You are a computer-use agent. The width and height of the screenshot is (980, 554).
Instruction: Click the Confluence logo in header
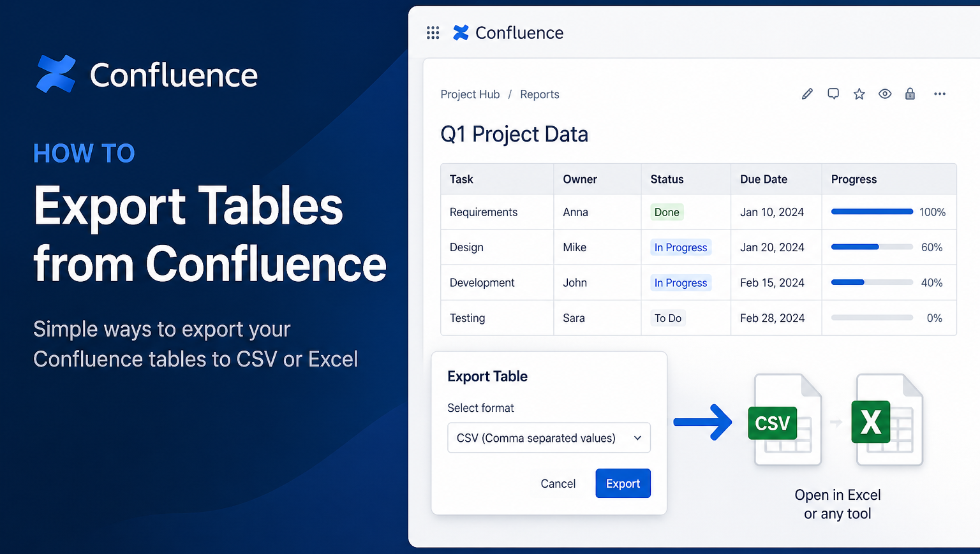[509, 33]
